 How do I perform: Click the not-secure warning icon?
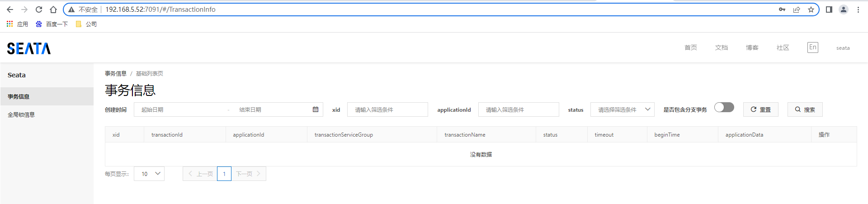71,9
